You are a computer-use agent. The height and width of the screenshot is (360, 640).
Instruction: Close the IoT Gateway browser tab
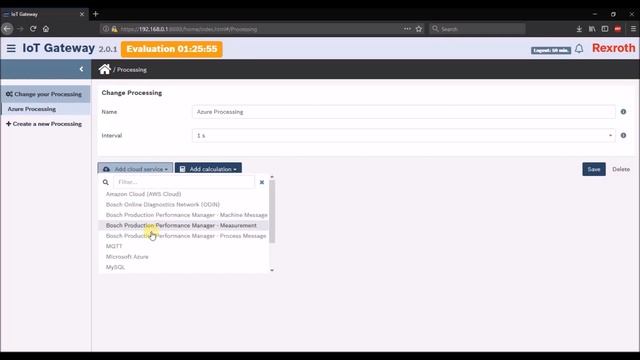[x=82, y=14]
